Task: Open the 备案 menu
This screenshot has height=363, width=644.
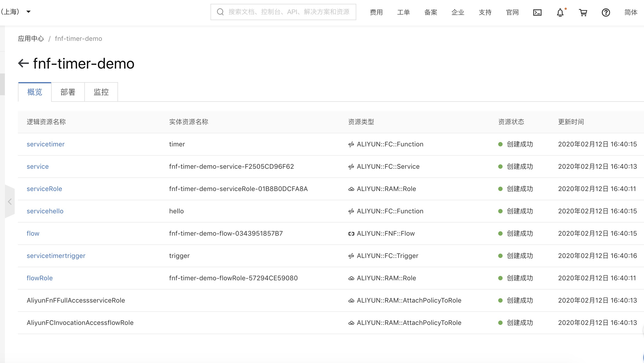Action: click(x=431, y=12)
